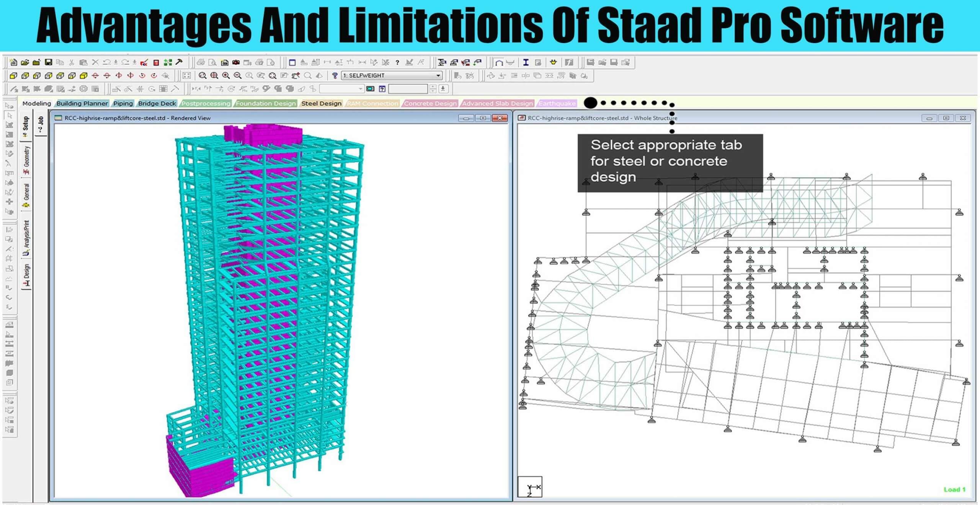Open the Building Planner tab
This screenshot has width=980, height=505.
click(82, 103)
